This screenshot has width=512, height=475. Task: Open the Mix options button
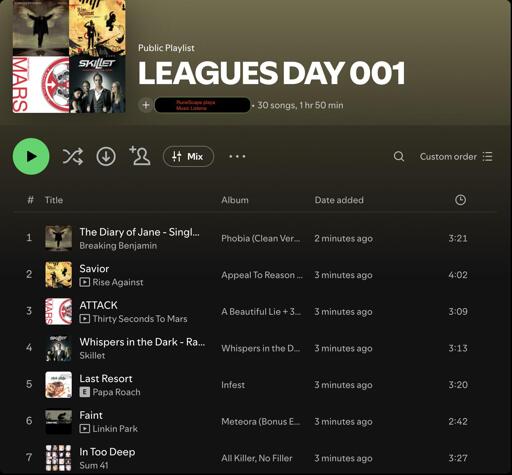[x=188, y=156]
